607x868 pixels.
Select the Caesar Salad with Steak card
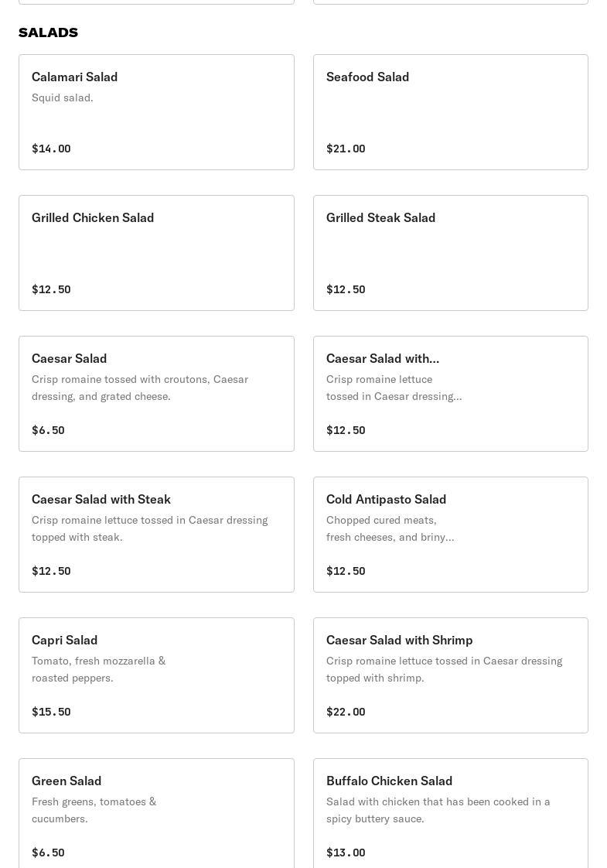156,535
